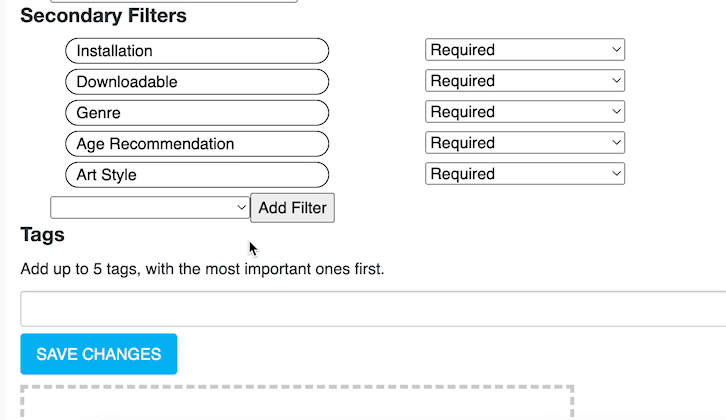Click the SAVE CHANGES button
This screenshot has width=726, height=420.
99,354
